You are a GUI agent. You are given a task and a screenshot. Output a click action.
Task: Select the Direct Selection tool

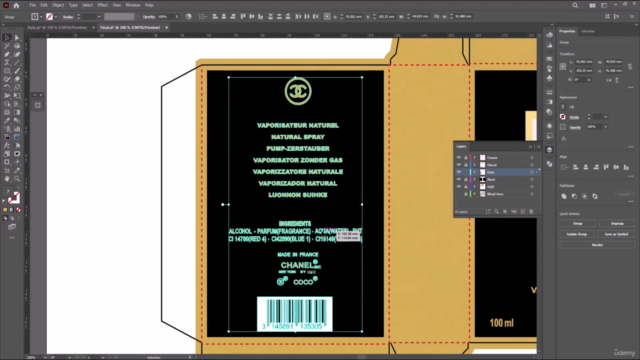(17, 38)
